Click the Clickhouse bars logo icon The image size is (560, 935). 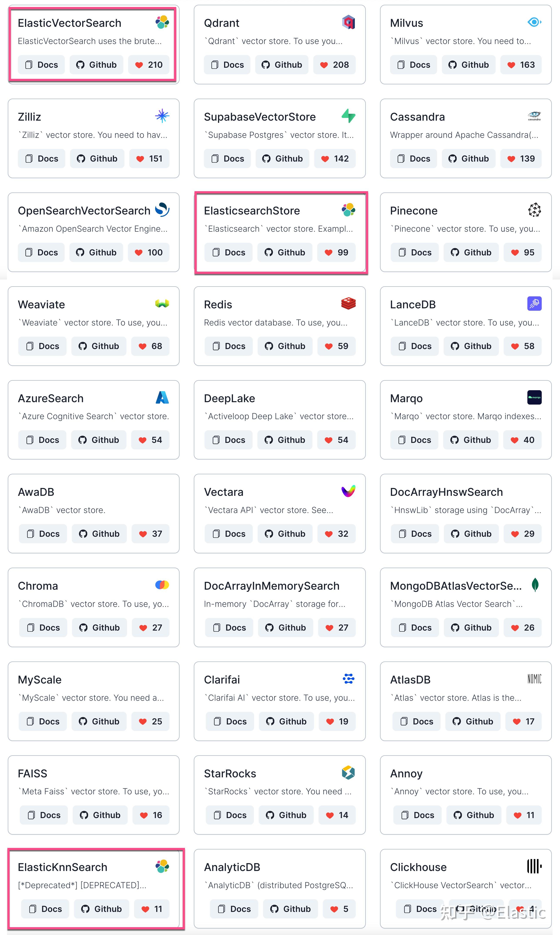(x=534, y=866)
